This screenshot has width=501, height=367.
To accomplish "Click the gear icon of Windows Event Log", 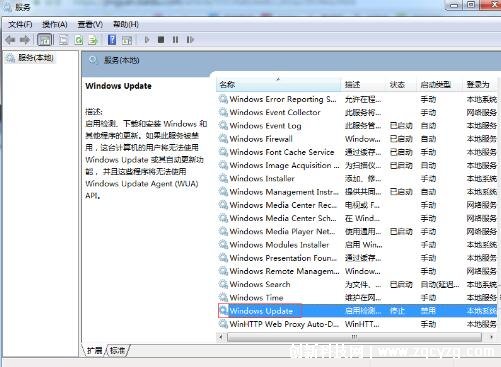I will 223,126.
